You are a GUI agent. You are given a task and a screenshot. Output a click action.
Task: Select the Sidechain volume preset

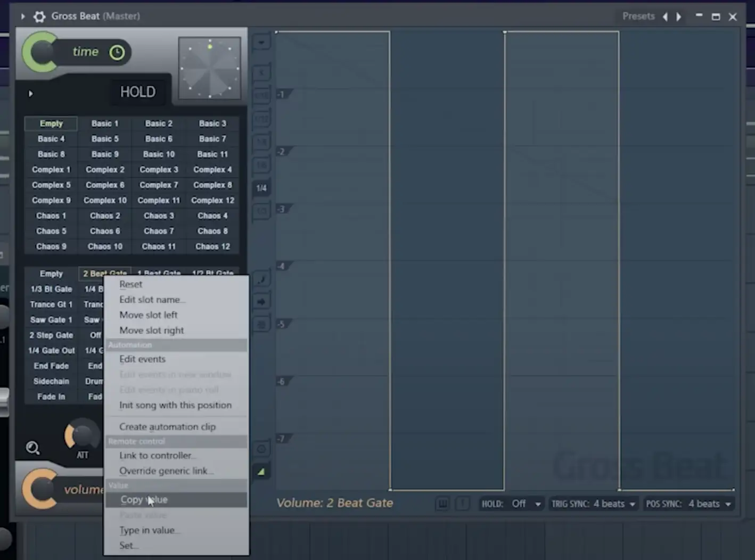pos(51,382)
